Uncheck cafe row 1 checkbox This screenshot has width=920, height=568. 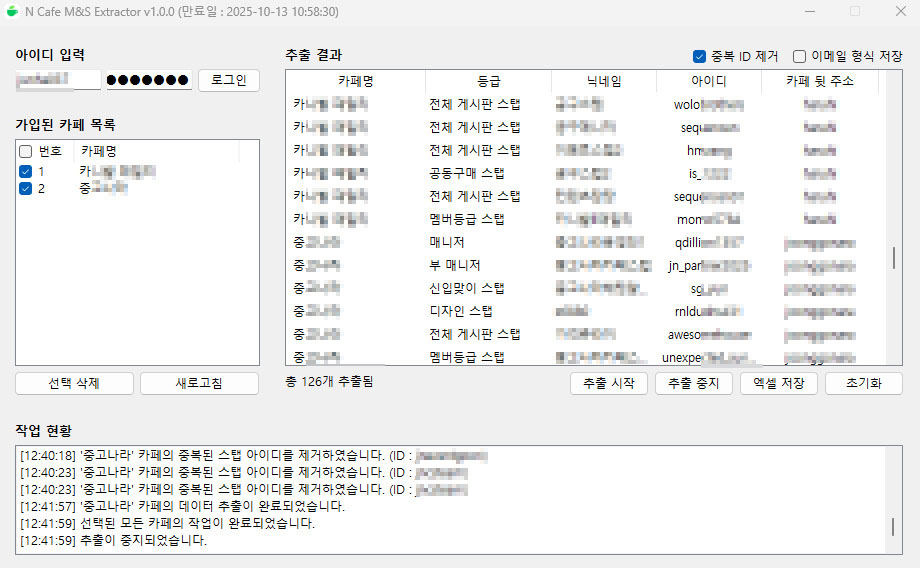(26, 171)
